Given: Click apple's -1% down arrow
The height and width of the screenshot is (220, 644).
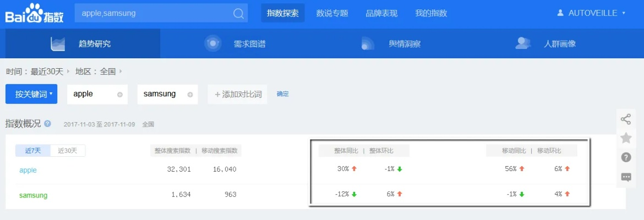Looking at the screenshot, I should pyautogui.click(x=399, y=169).
